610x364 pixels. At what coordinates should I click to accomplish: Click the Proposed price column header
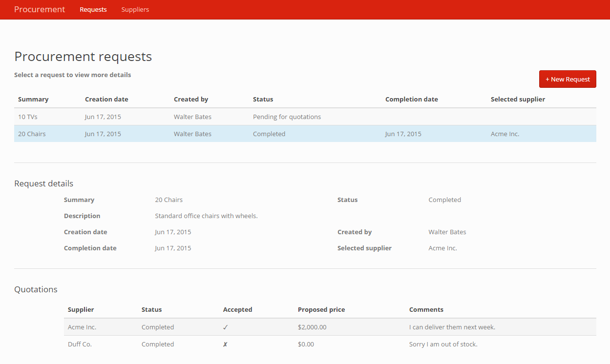click(x=321, y=310)
